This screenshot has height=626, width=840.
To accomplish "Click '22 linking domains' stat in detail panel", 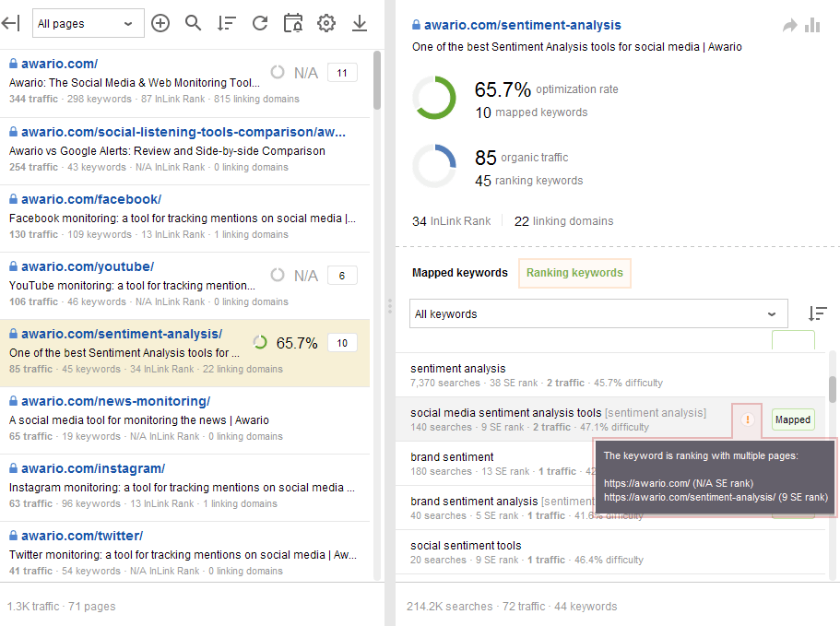I will pos(563,221).
